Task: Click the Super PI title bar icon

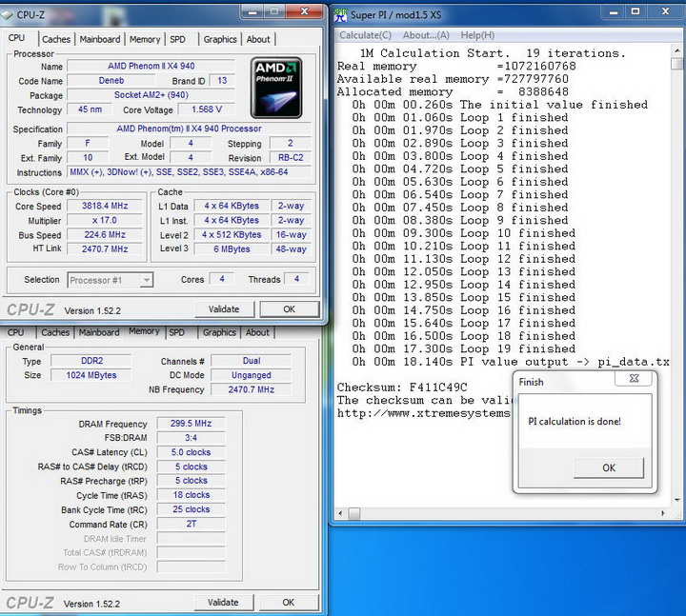Action: [340, 15]
